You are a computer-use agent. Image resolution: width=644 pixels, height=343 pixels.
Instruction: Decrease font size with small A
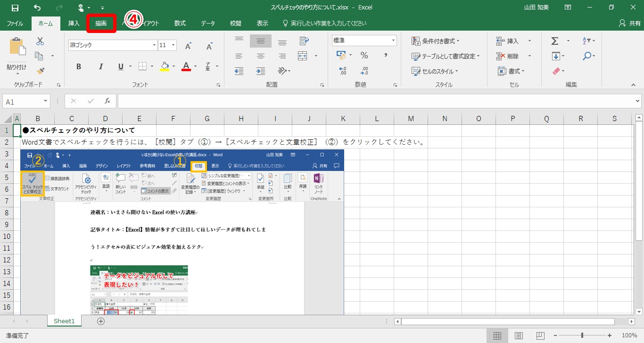point(209,45)
